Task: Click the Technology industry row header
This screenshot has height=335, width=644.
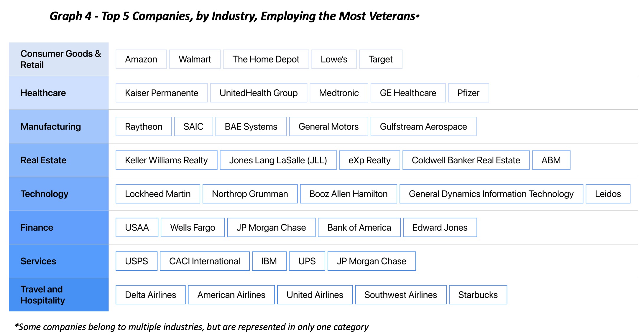Action: pyautogui.click(x=59, y=194)
